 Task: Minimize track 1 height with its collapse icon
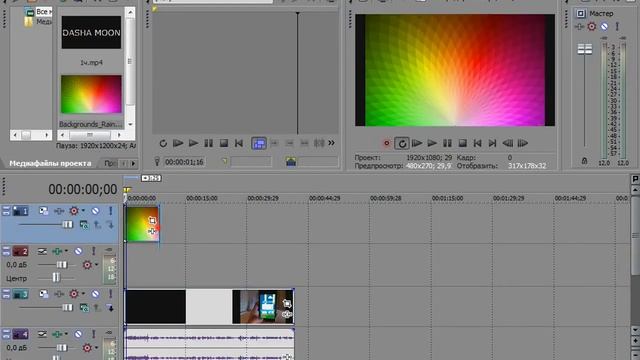pos(6,211)
